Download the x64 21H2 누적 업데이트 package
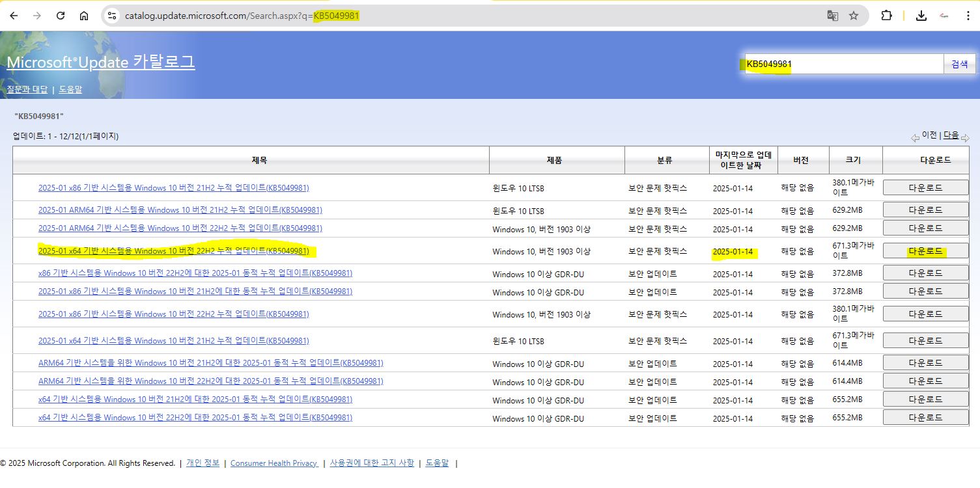The height and width of the screenshot is (488, 980). (925, 340)
